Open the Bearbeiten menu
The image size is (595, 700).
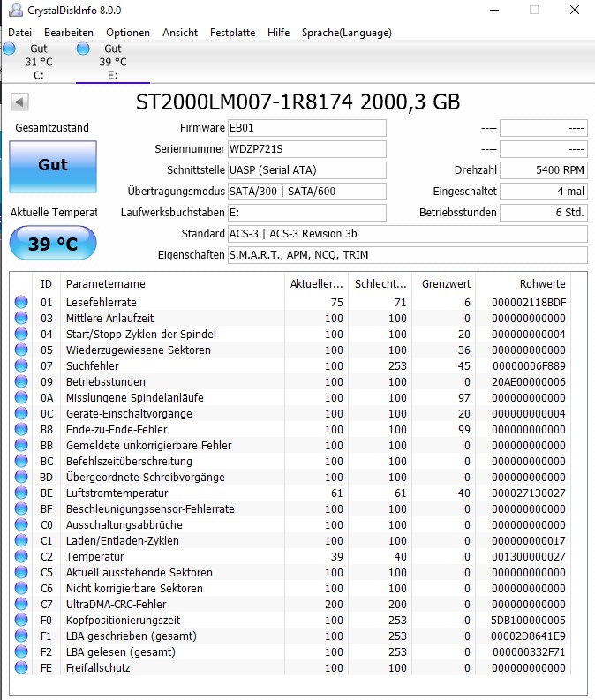coord(69,33)
